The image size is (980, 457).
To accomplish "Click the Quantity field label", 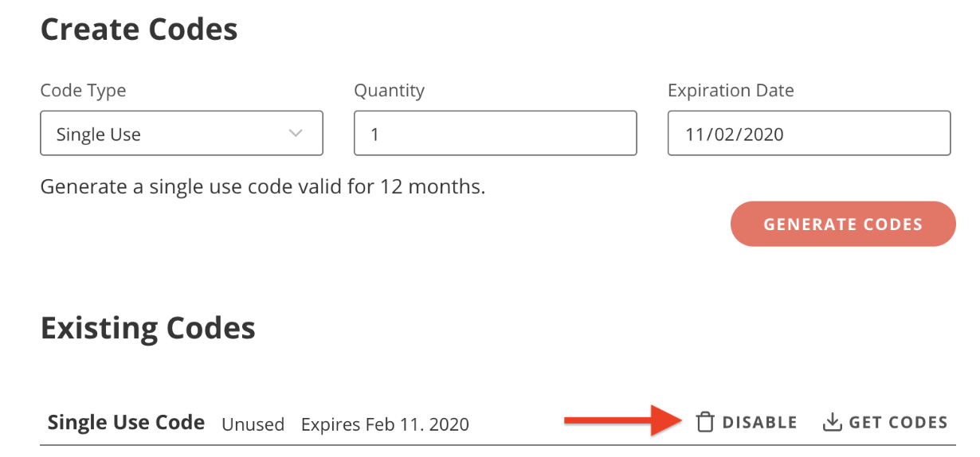I will click(x=389, y=91).
